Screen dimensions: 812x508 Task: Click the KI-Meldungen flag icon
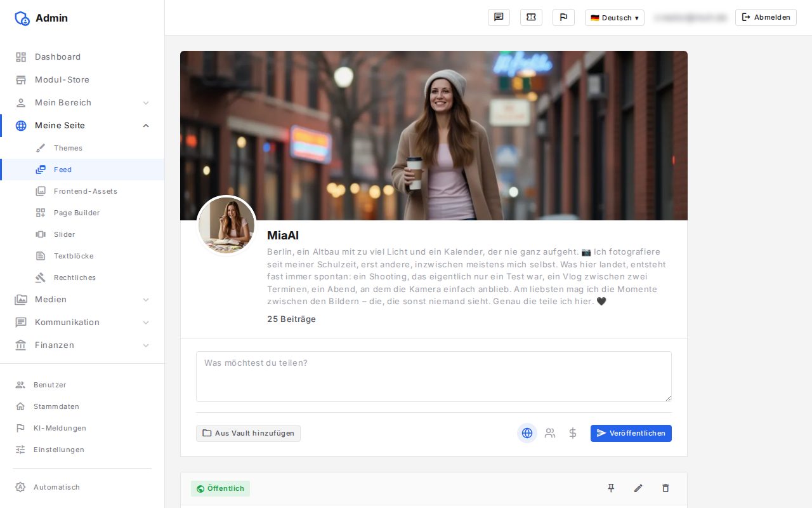20,428
